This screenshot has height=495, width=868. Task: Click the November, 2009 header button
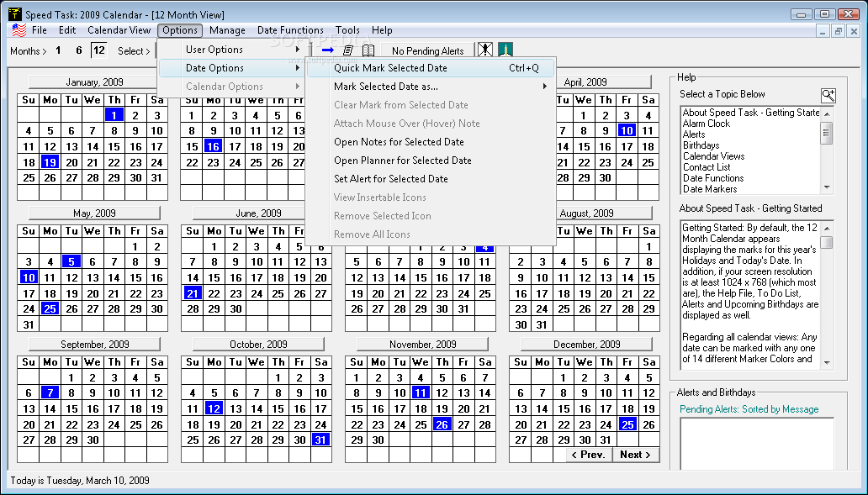pyautogui.click(x=422, y=344)
